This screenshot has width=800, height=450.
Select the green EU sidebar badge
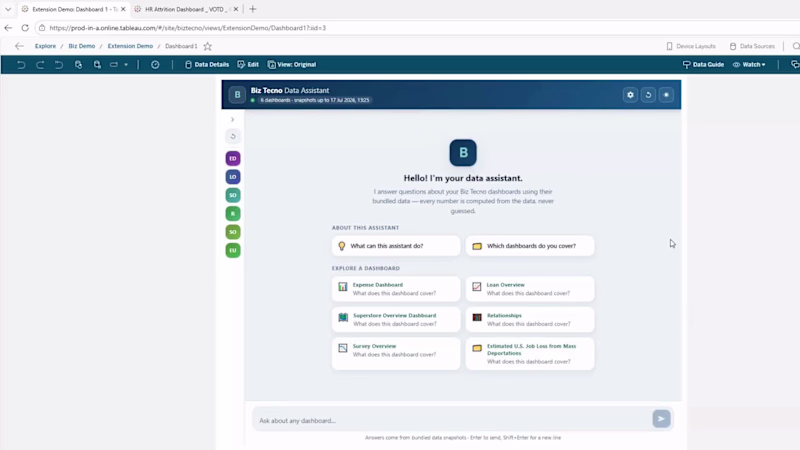pos(233,251)
